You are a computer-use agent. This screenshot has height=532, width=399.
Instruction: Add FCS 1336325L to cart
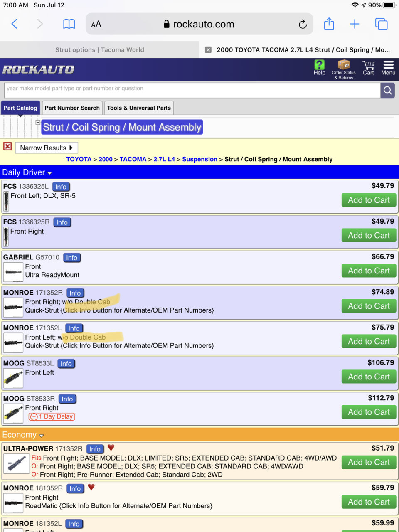369,200
